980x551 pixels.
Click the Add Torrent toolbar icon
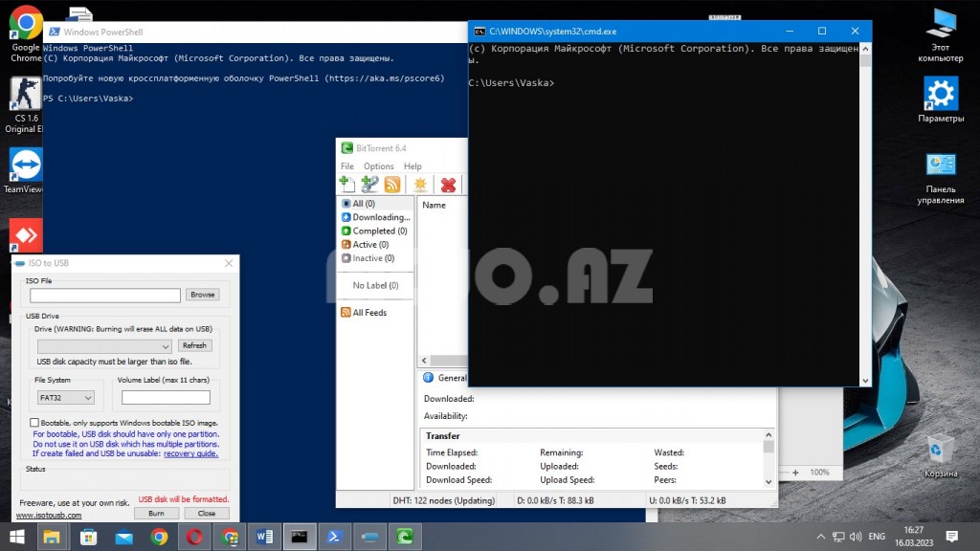coord(347,185)
